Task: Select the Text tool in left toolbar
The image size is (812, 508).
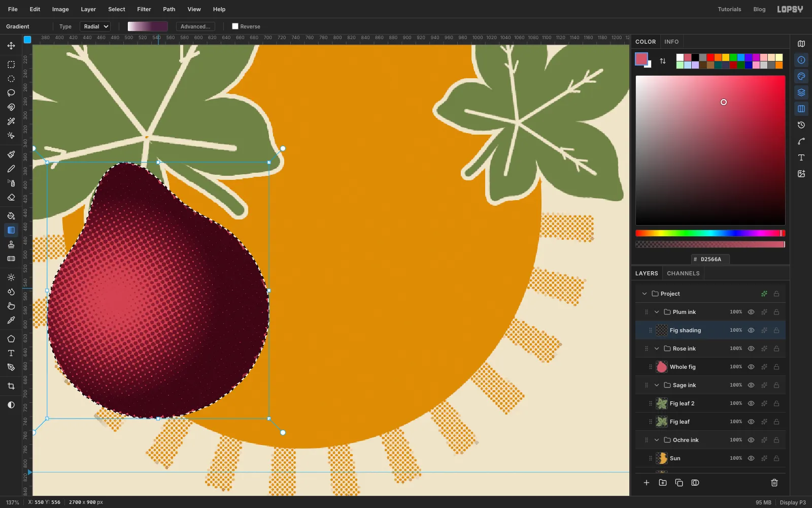Action: pyautogui.click(x=11, y=353)
